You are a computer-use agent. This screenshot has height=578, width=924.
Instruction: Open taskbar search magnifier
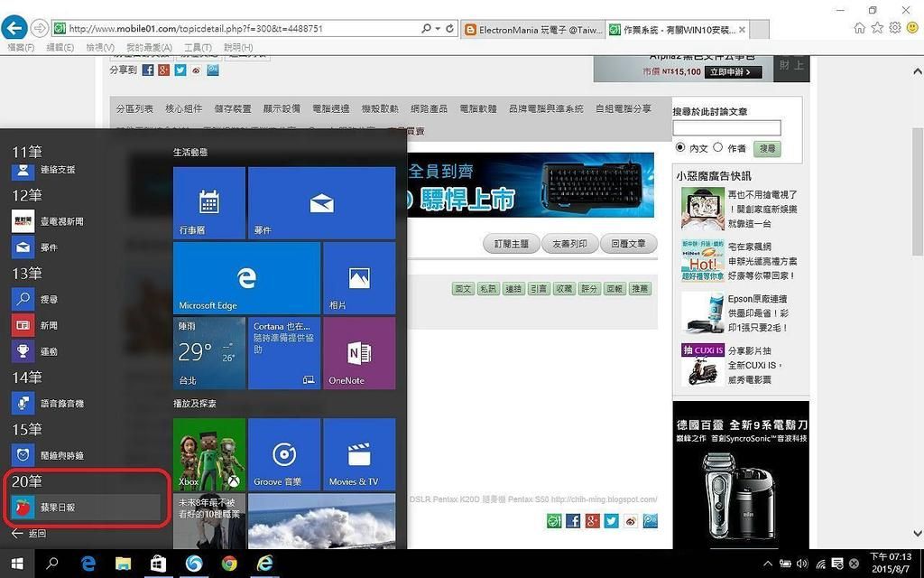(x=52, y=564)
